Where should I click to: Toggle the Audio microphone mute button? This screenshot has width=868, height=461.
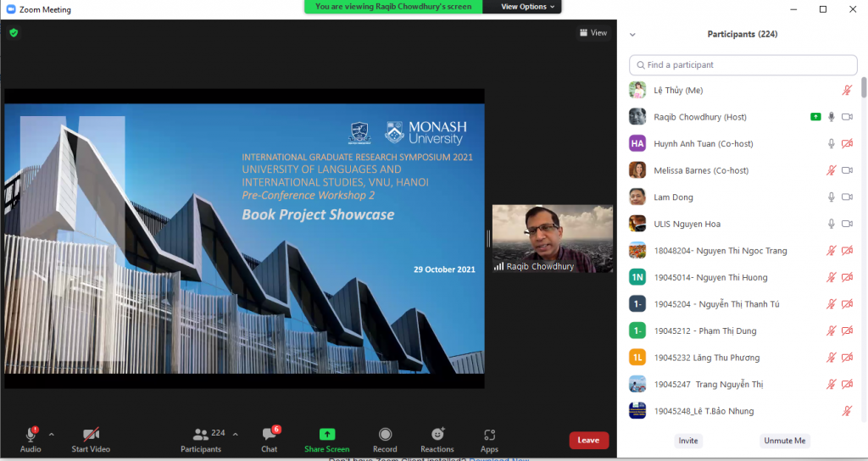click(x=31, y=435)
